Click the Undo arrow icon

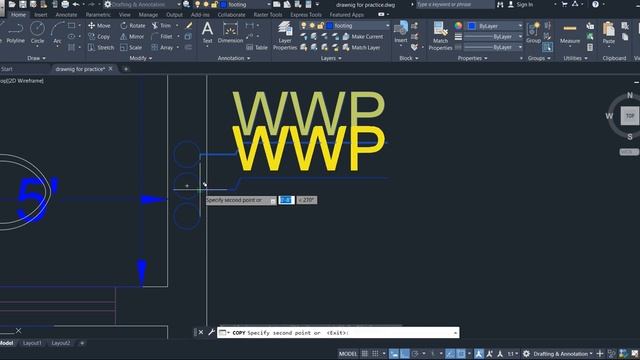tap(76, 4)
